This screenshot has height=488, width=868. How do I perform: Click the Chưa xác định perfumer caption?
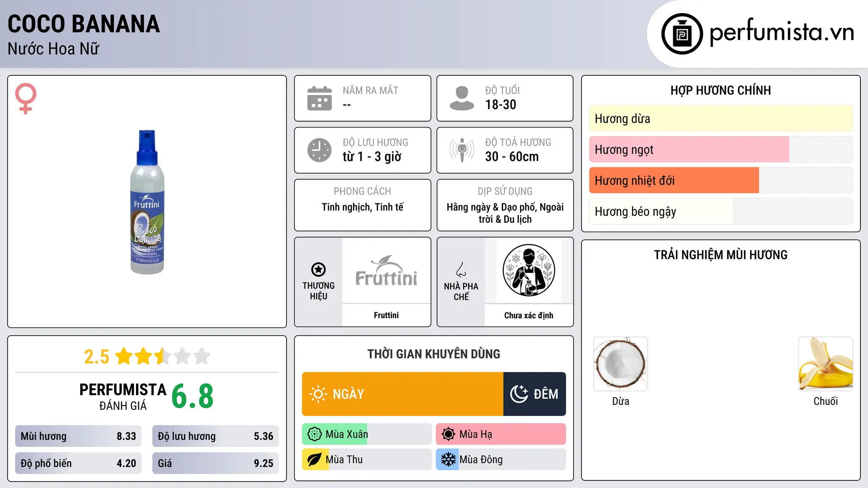click(x=529, y=315)
